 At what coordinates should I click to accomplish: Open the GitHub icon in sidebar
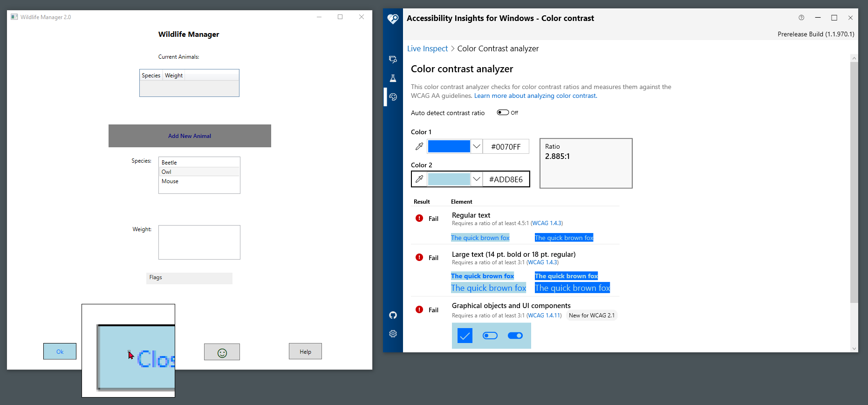point(393,315)
